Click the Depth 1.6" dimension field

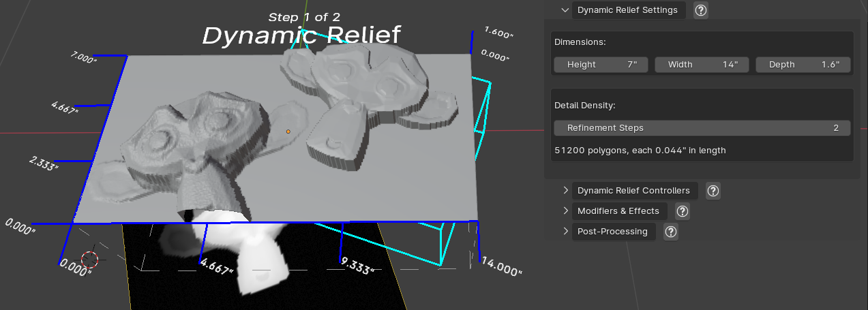(x=803, y=65)
